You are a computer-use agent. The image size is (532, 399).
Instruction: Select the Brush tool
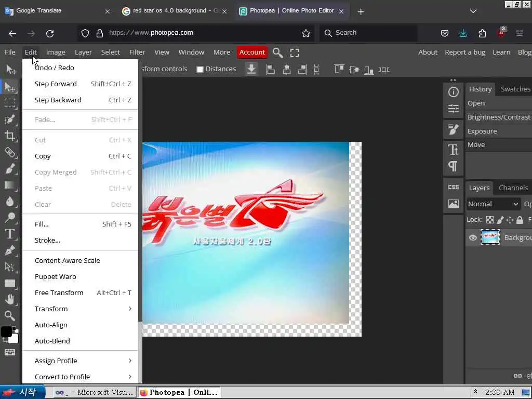pyautogui.click(x=10, y=169)
